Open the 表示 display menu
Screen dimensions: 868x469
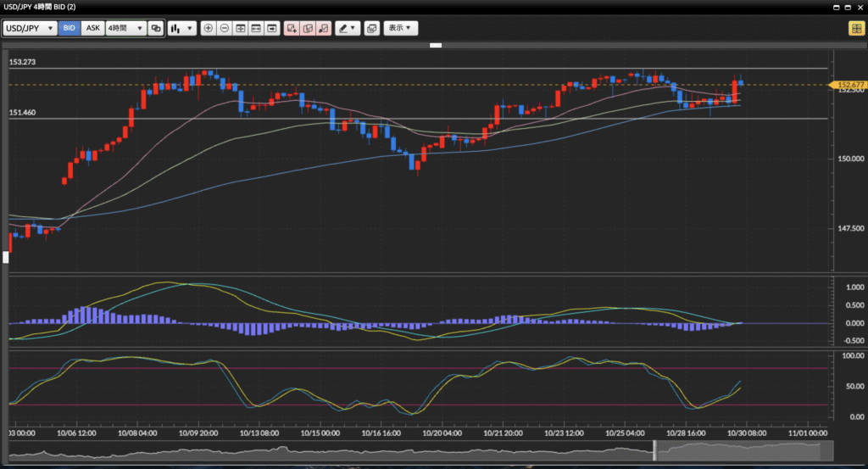pyautogui.click(x=400, y=28)
